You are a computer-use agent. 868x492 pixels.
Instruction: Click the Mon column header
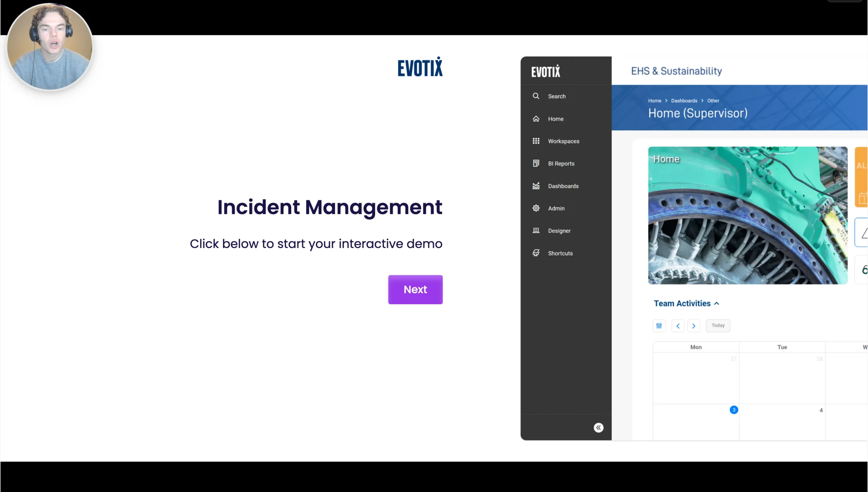tap(696, 347)
